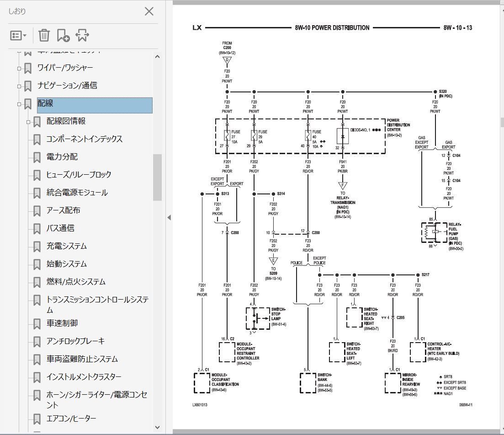Open the 始動システム bookmark
504x435 pixels.
[67, 264]
